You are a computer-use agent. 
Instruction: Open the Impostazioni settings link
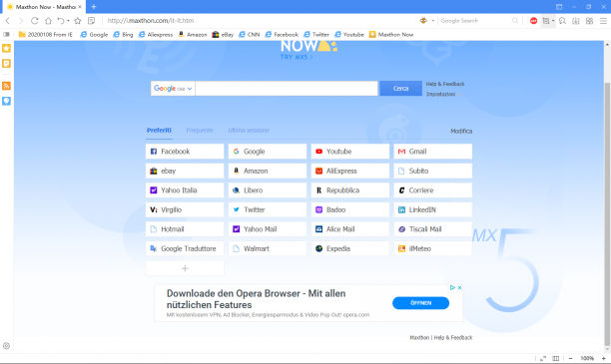coord(440,94)
